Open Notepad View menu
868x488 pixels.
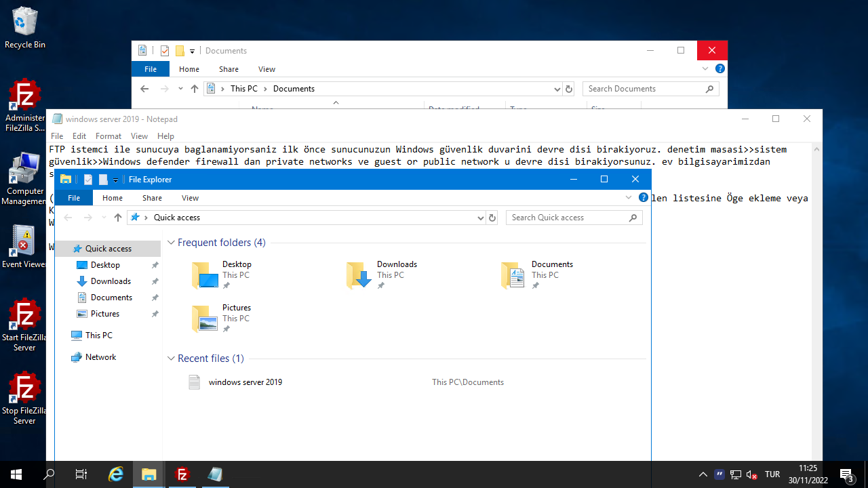pyautogui.click(x=139, y=136)
